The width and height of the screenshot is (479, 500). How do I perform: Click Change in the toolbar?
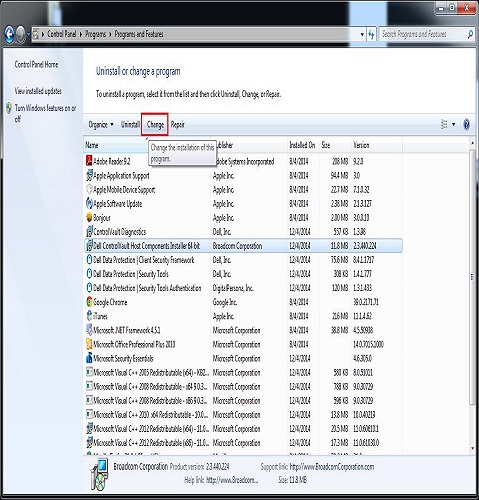point(155,125)
